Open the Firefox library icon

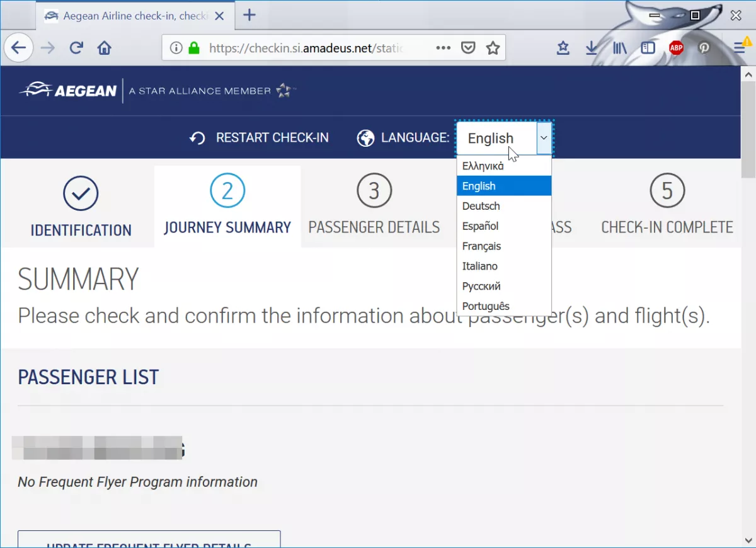coord(619,48)
